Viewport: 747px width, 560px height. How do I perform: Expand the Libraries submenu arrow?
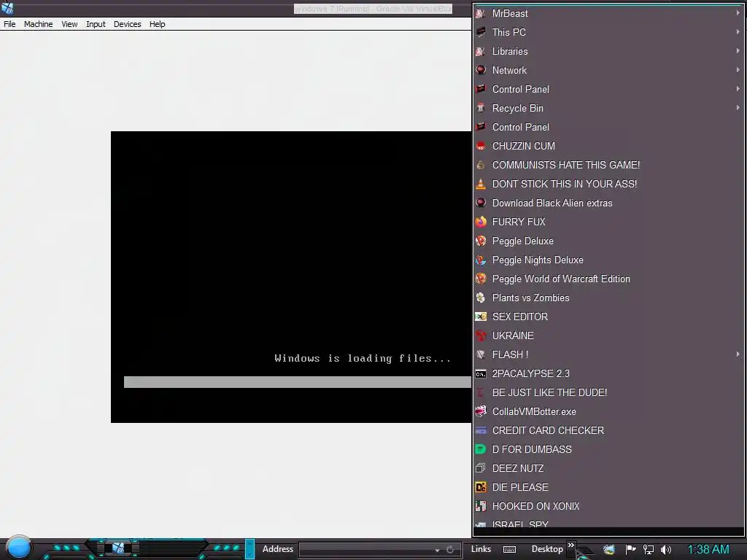tap(738, 51)
